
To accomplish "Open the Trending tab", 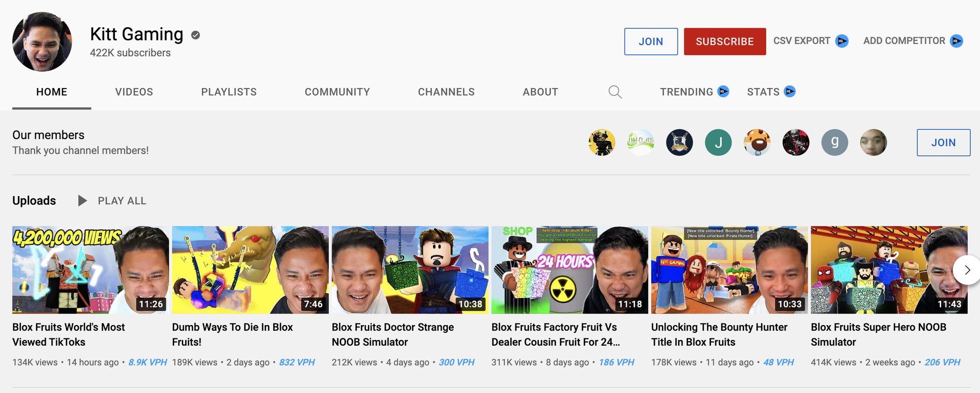I will pos(686,92).
